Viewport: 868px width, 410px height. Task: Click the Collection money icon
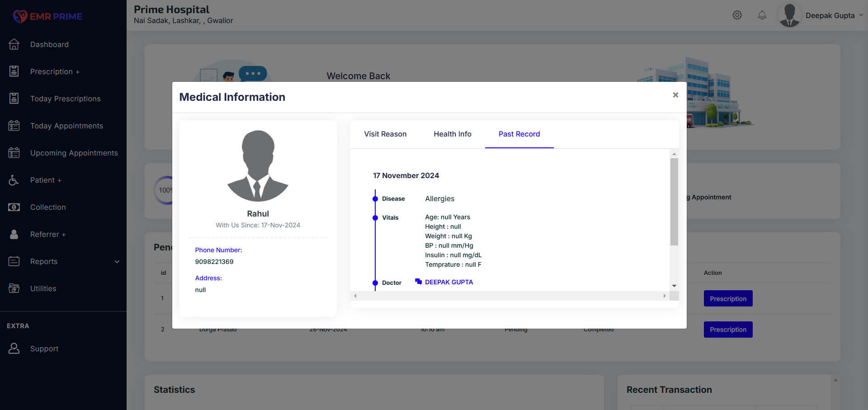(14, 207)
